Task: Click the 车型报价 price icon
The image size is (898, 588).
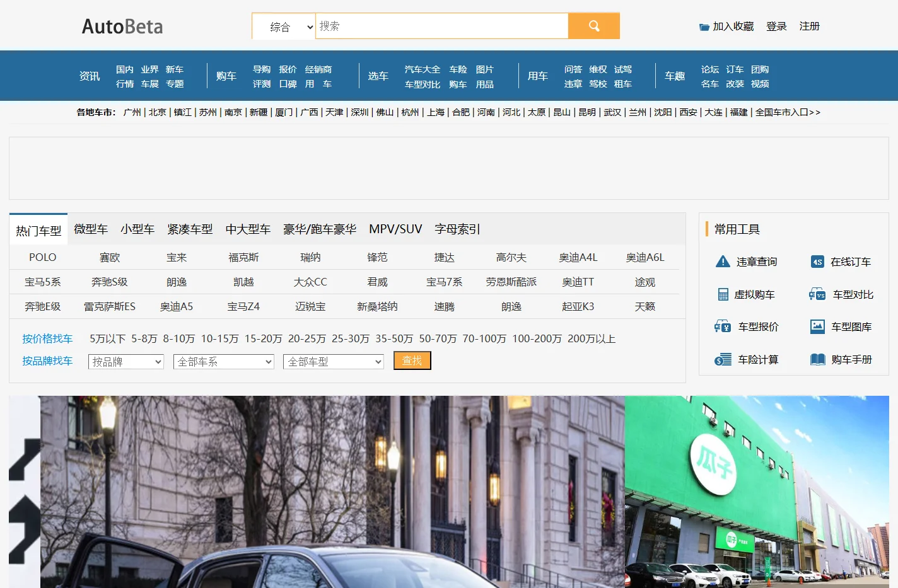Action: (723, 326)
